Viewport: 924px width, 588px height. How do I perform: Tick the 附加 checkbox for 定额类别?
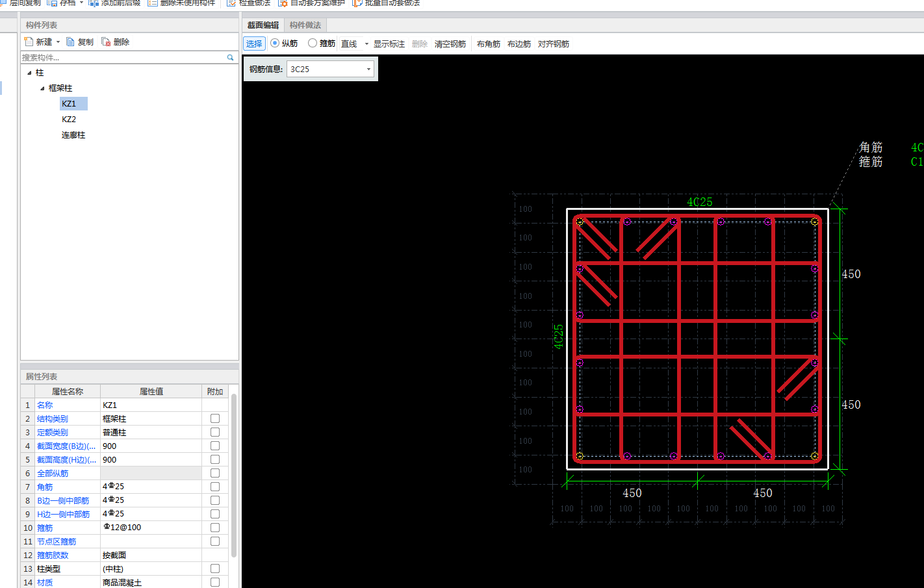(215, 432)
